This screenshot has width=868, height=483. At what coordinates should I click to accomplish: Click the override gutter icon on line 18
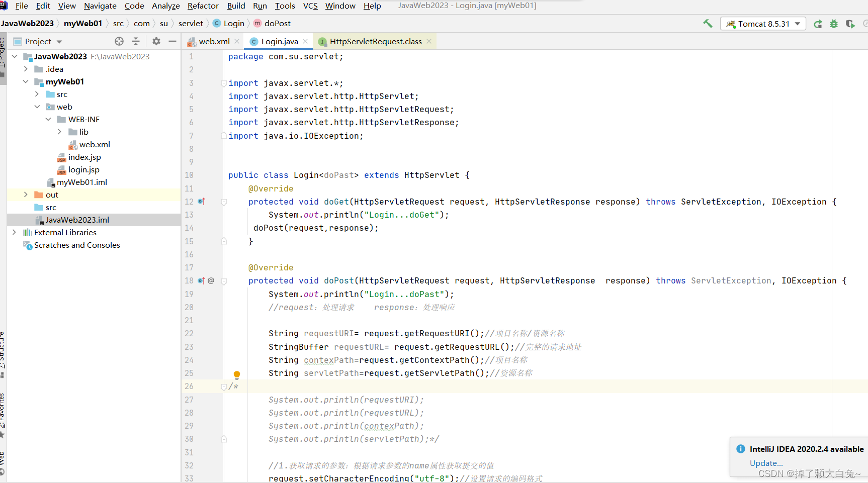(201, 280)
